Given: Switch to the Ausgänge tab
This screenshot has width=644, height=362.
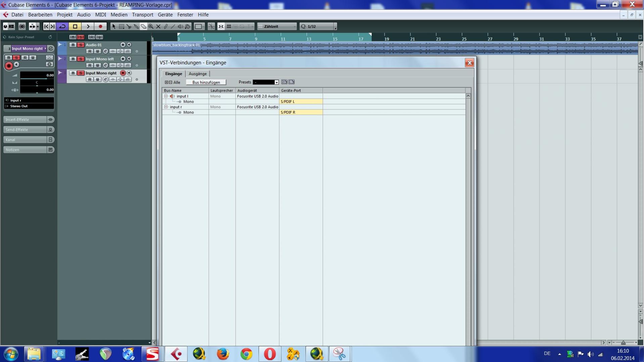Looking at the screenshot, I should click(198, 74).
